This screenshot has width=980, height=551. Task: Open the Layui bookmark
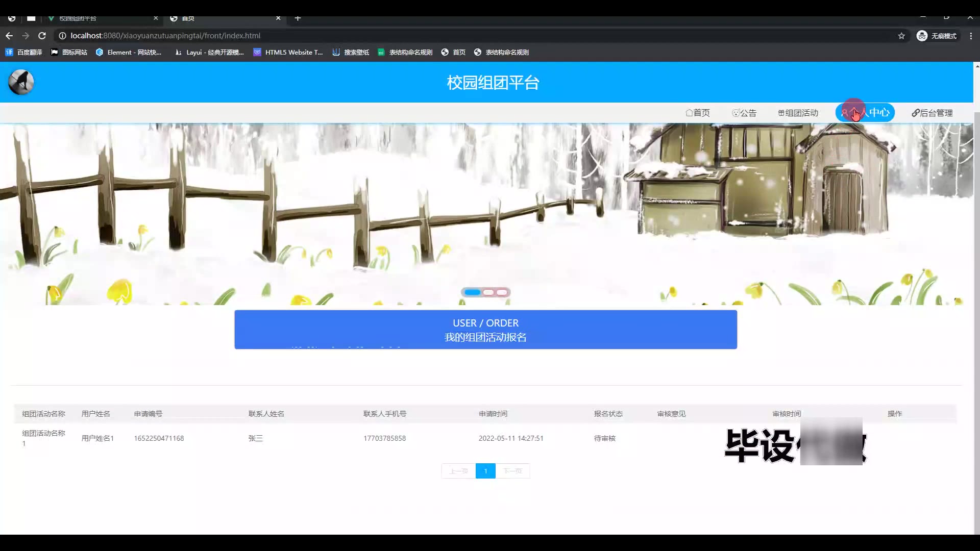pyautogui.click(x=209, y=52)
